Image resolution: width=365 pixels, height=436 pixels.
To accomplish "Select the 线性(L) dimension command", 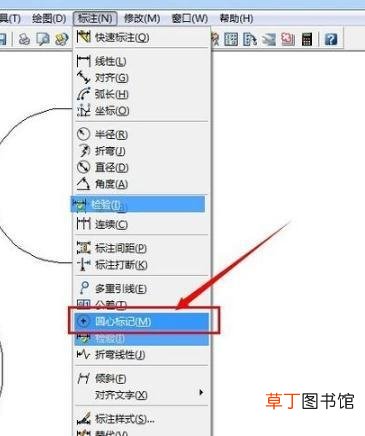I will 142,61.
